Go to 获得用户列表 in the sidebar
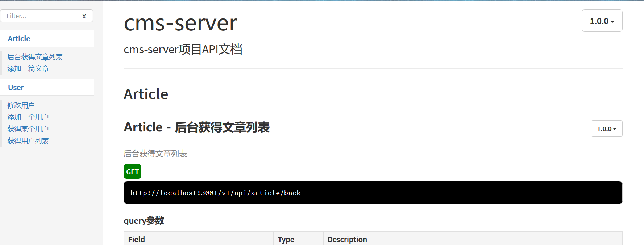This screenshot has height=245, width=644. point(28,141)
